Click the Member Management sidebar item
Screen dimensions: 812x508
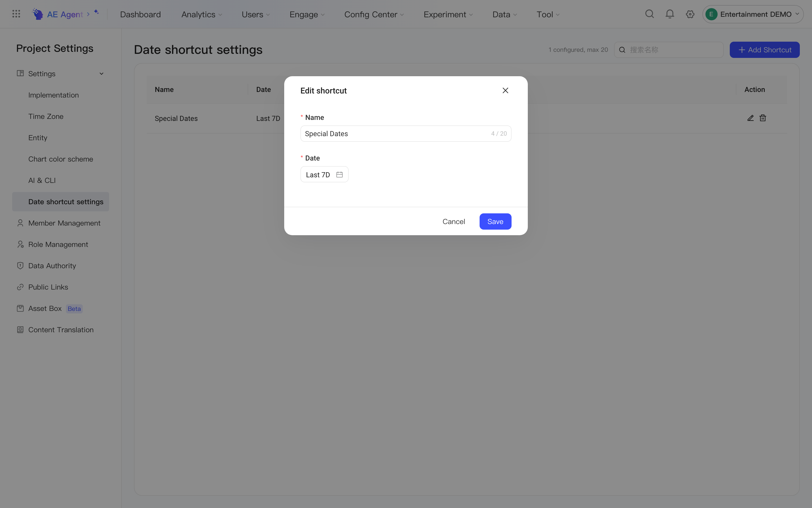tap(61, 223)
